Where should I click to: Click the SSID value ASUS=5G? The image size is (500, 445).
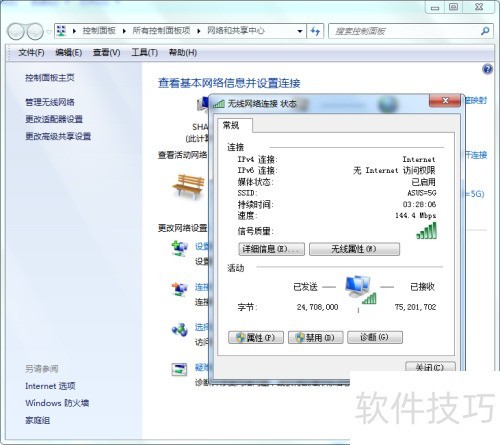point(422,193)
